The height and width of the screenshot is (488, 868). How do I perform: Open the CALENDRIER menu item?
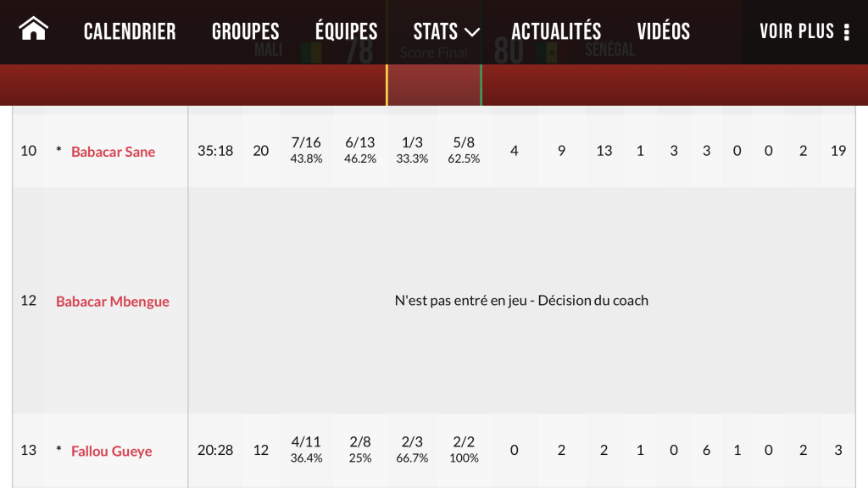click(130, 32)
